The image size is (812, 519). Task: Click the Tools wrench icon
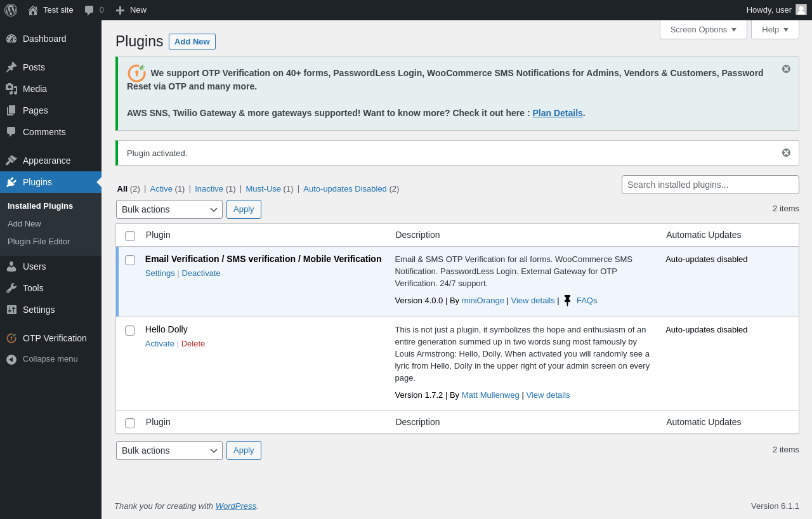[11, 288]
